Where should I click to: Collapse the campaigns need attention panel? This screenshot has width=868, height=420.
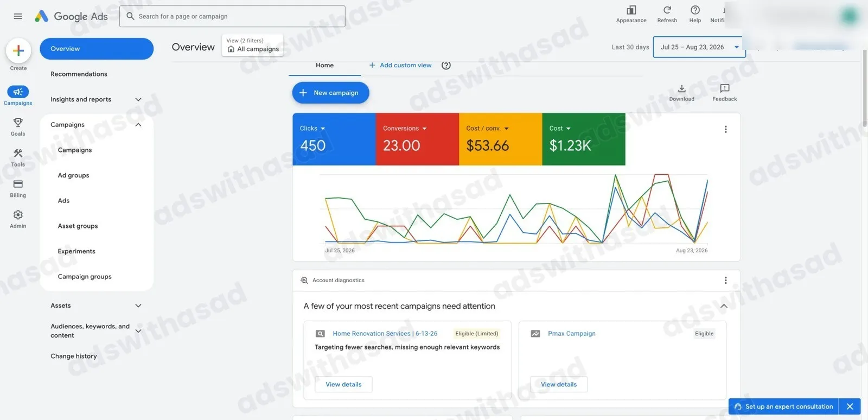click(724, 306)
